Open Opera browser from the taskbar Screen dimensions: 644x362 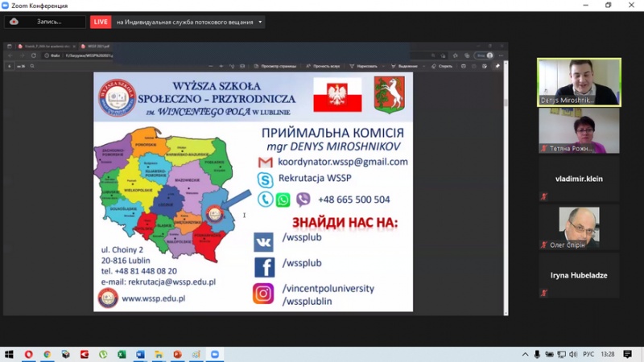tap(29, 354)
